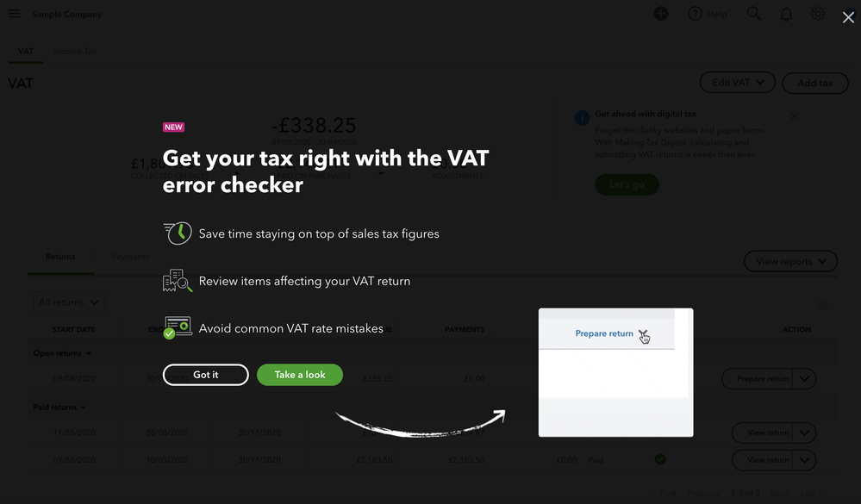Click the plus create-new icon

coord(661,14)
